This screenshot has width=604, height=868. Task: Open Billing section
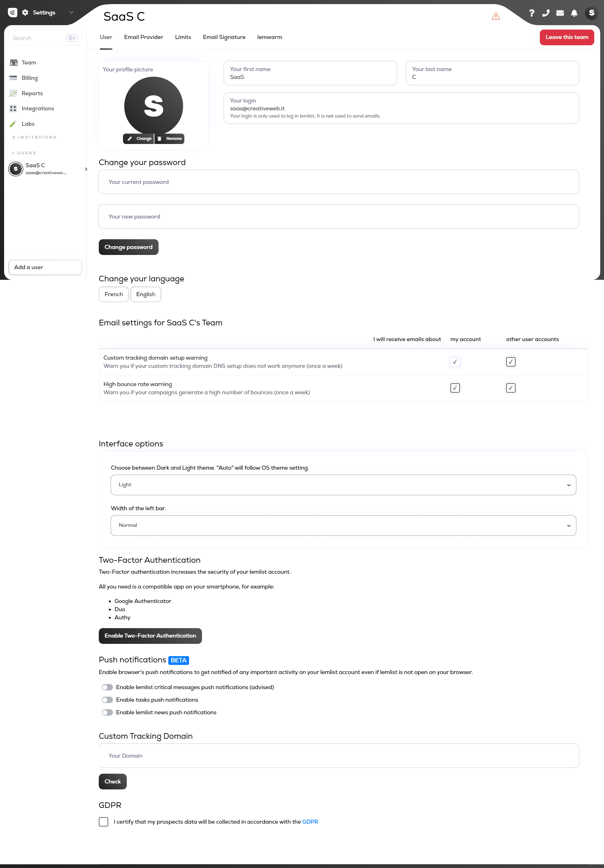click(29, 78)
